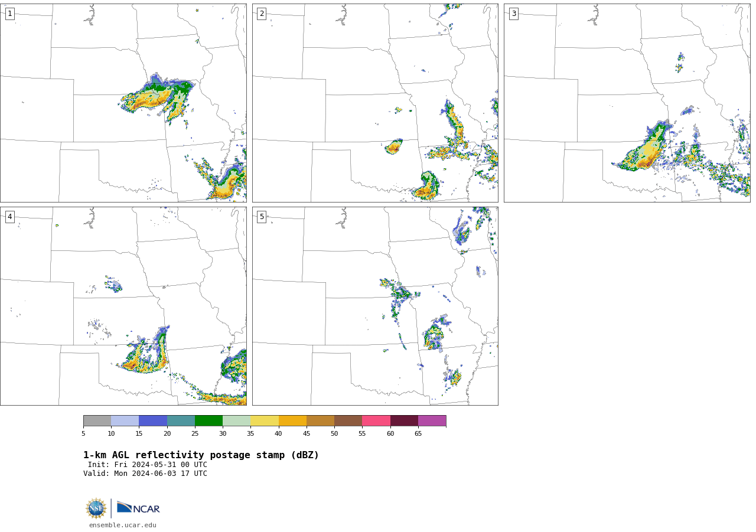Click the pale green 30-35 dBZ swatch
Viewport: 756px width, 532px height.
(237, 421)
